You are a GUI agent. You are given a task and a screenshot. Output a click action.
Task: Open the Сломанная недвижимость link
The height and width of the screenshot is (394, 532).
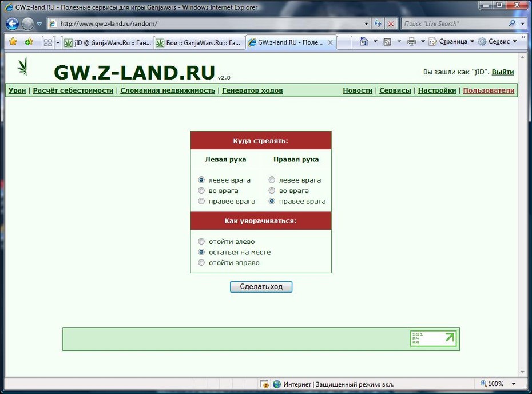(x=168, y=90)
